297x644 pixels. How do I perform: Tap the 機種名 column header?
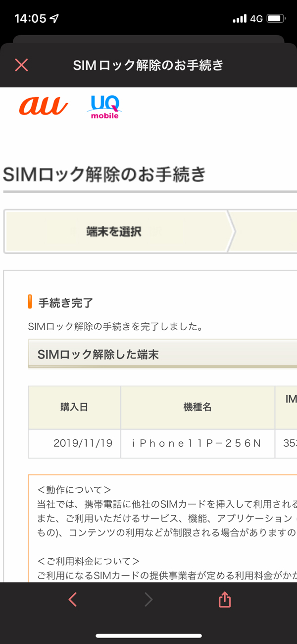(x=198, y=408)
